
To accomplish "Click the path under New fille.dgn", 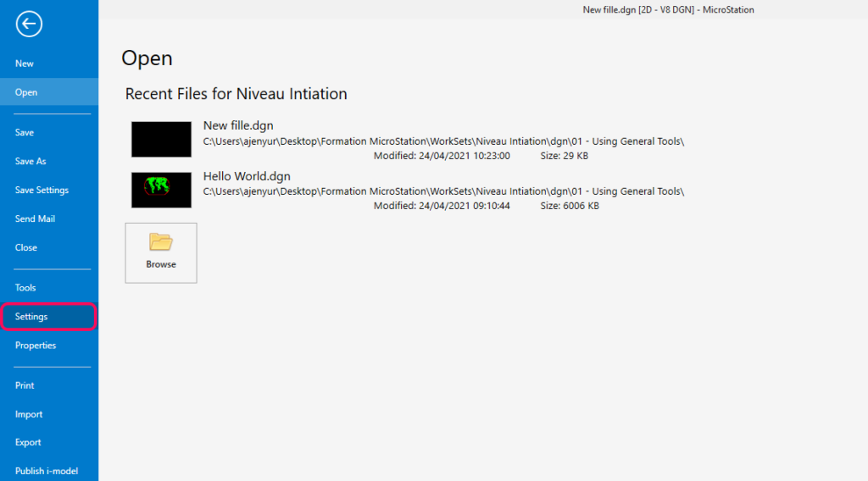I will [x=443, y=141].
